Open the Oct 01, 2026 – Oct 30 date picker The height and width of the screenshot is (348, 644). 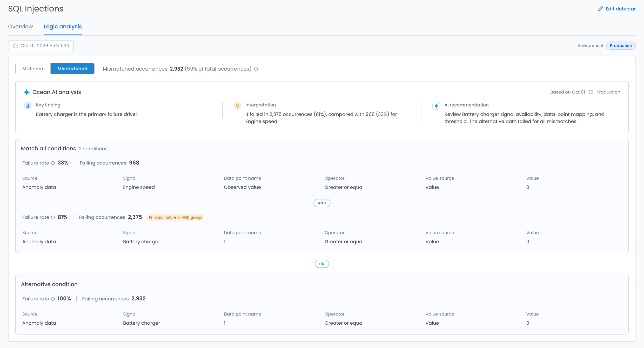click(41, 46)
